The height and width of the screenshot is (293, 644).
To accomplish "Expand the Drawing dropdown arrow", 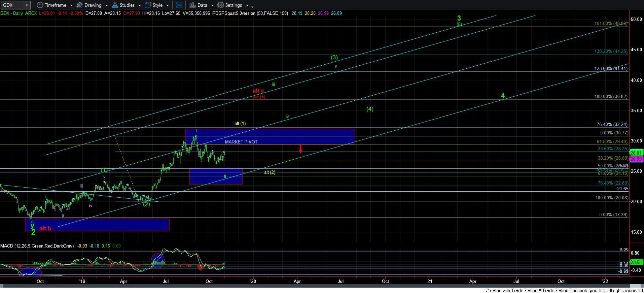I will pyautogui.click(x=107, y=5).
